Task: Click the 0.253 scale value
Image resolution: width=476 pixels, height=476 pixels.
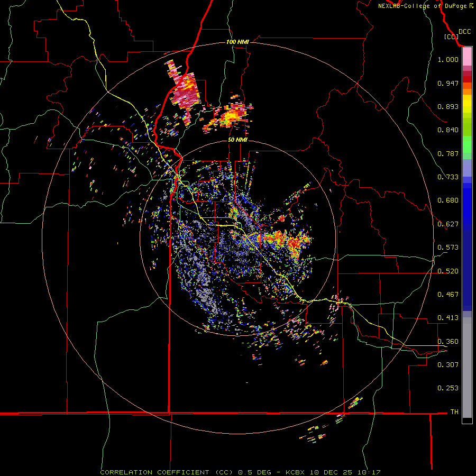Action: click(448, 388)
